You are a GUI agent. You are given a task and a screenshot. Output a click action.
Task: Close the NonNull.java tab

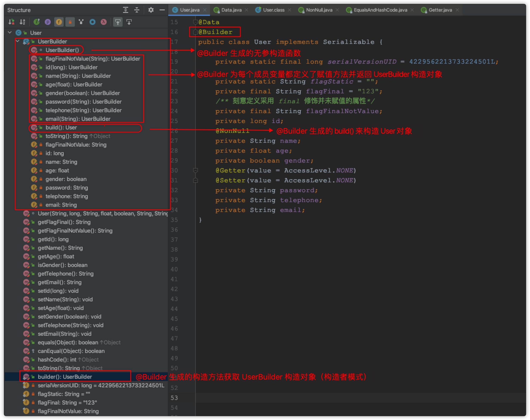coord(337,10)
